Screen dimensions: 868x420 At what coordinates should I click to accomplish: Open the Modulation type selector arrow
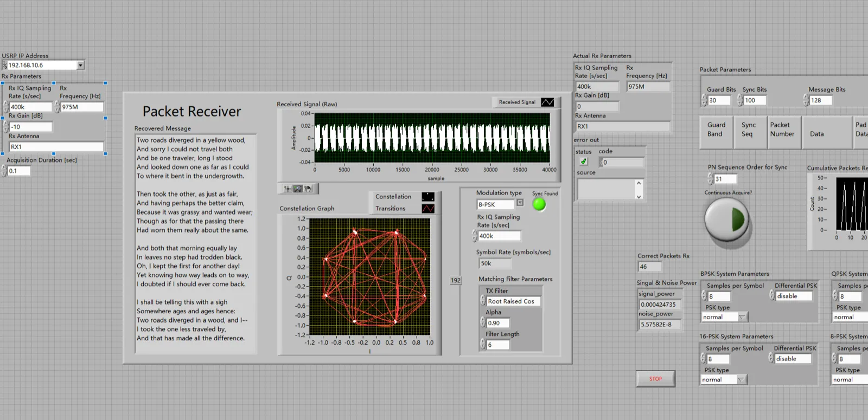pyautogui.click(x=520, y=203)
